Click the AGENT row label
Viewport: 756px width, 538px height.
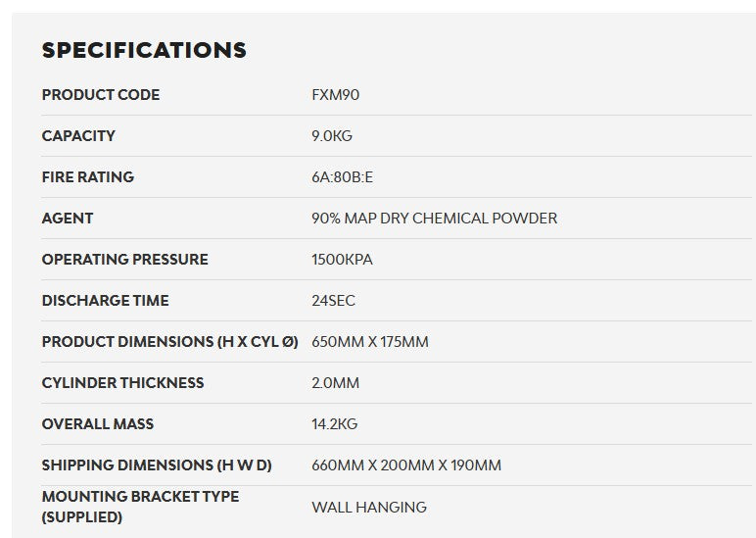[68, 219]
